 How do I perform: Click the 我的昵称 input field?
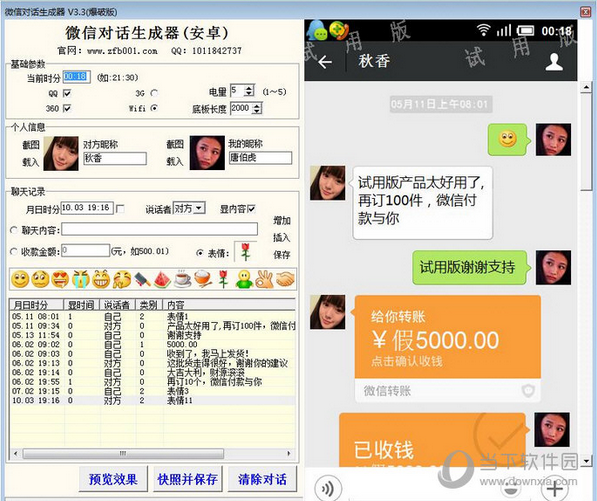[260, 158]
